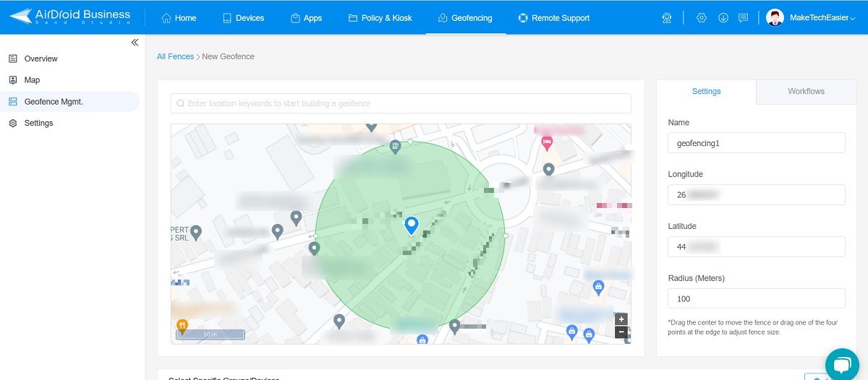
Task: Click the Latitude input field
Action: [x=757, y=247]
